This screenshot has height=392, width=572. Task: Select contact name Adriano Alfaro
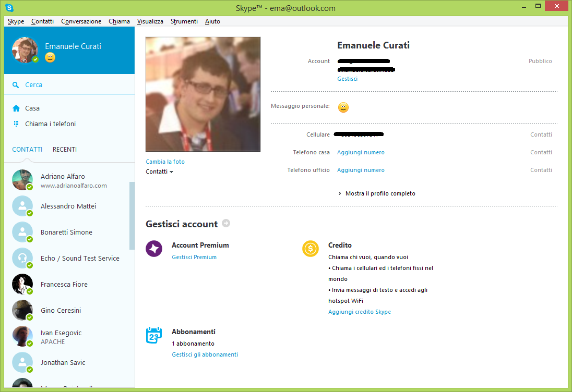point(63,176)
